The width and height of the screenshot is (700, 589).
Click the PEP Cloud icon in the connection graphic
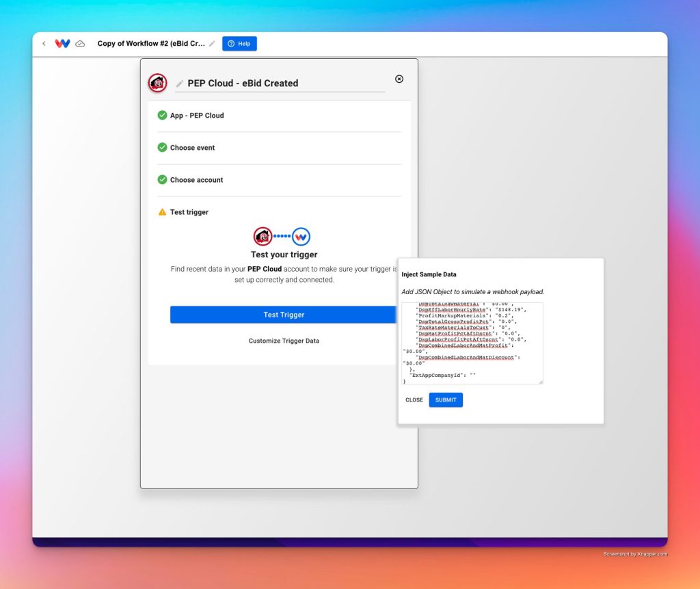263,237
